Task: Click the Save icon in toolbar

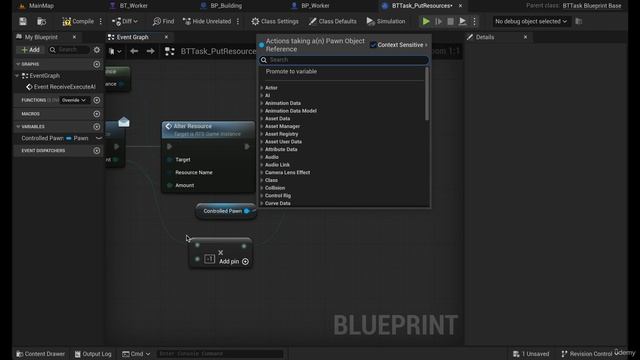Action: pos(23,21)
